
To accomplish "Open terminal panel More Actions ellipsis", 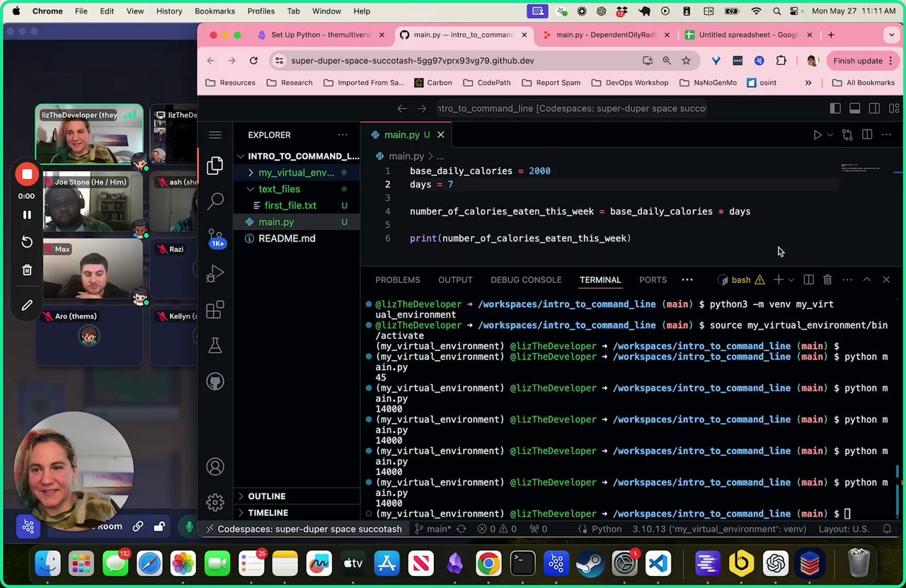I will pyautogui.click(x=847, y=279).
